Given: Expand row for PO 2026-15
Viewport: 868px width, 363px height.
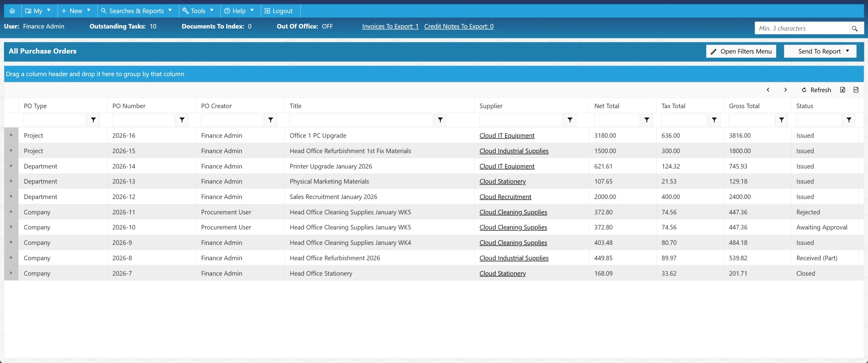Looking at the screenshot, I should coord(11,151).
